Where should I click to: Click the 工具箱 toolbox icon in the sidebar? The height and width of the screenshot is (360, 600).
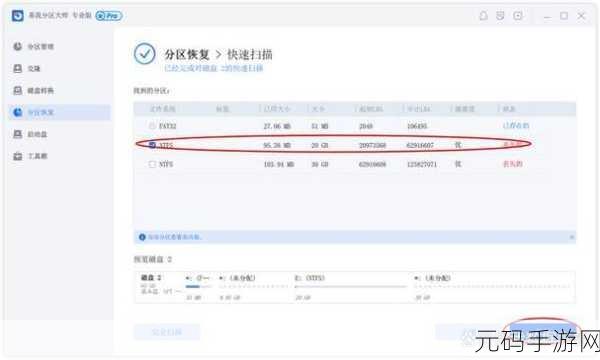tap(18, 156)
